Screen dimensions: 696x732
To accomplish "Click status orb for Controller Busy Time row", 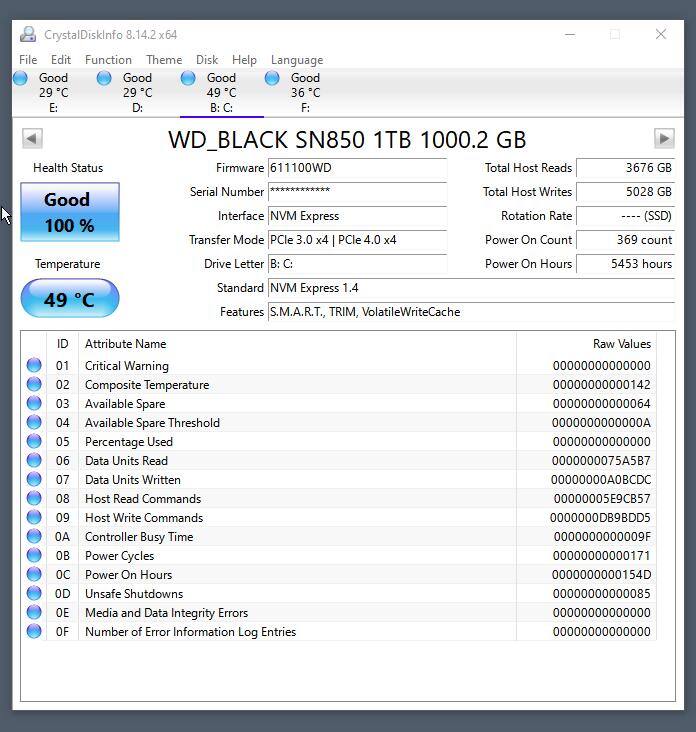I will [34, 536].
